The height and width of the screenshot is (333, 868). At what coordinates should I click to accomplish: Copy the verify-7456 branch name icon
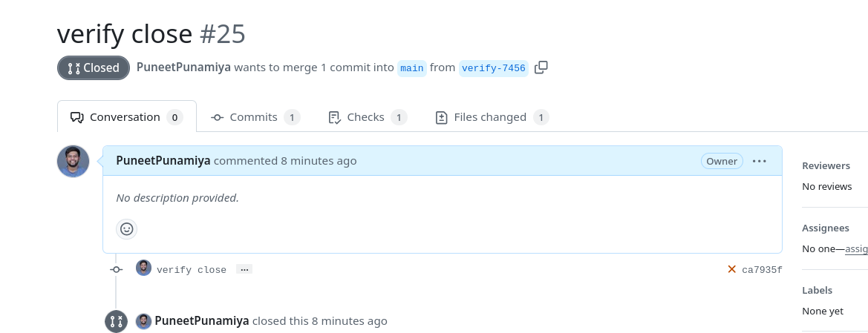pos(541,67)
